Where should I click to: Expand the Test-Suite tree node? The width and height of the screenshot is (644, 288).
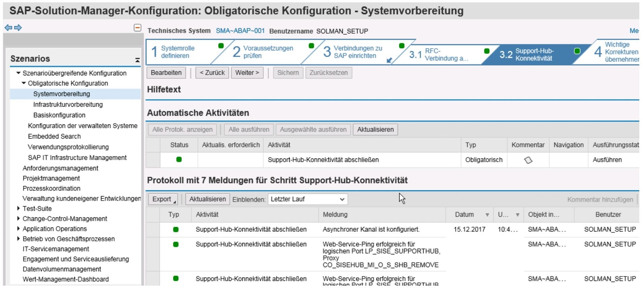click(19, 209)
